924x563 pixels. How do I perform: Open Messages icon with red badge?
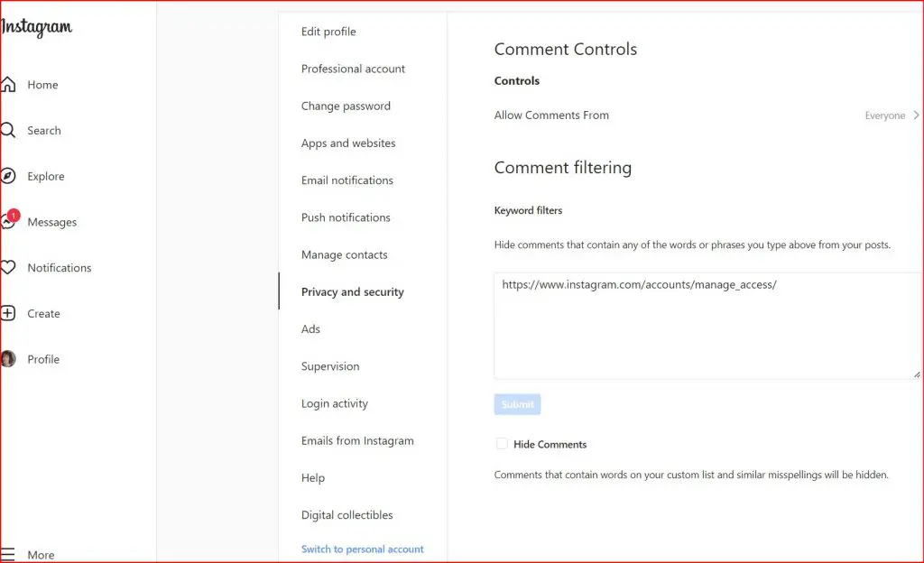(9, 222)
